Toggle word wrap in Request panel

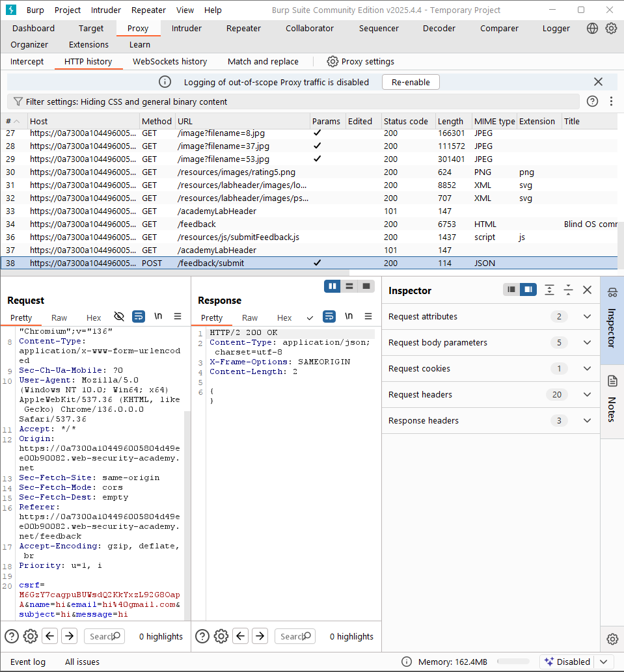(x=139, y=317)
